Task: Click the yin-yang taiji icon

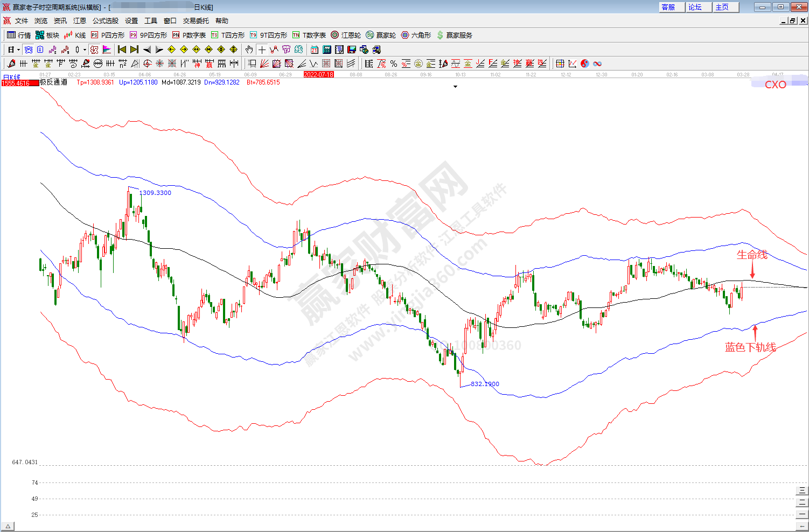Action: 585,64
